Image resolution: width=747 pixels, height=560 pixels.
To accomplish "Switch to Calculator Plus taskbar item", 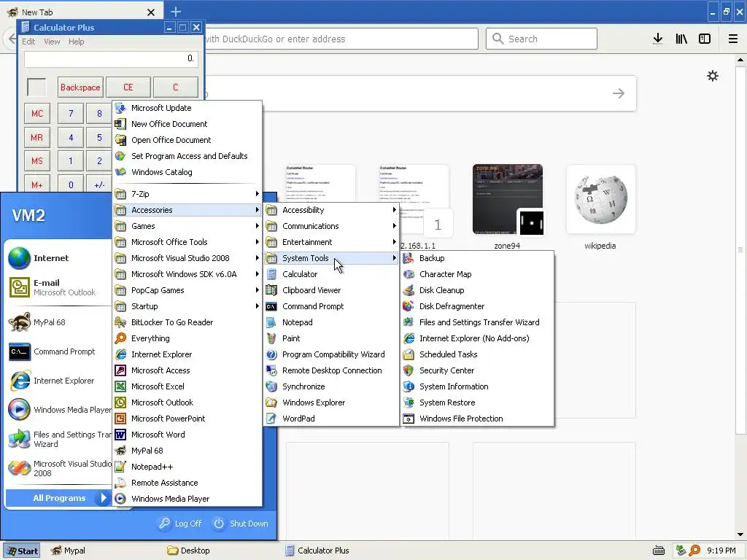I will pyautogui.click(x=318, y=551).
